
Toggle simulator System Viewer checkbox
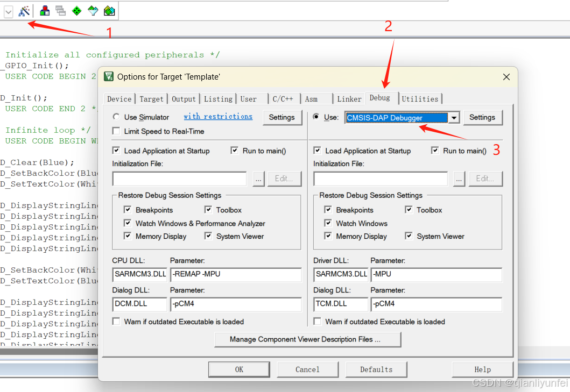pyautogui.click(x=208, y=236)
